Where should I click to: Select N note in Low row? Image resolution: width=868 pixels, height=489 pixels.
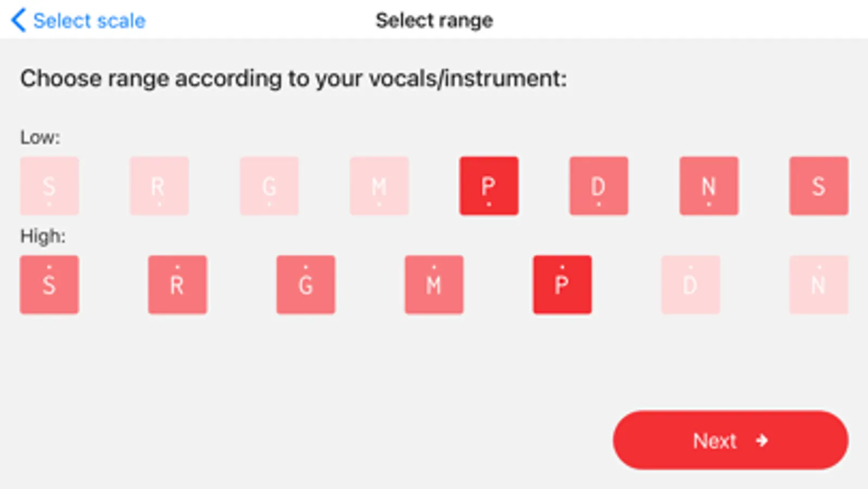[708, 186]
